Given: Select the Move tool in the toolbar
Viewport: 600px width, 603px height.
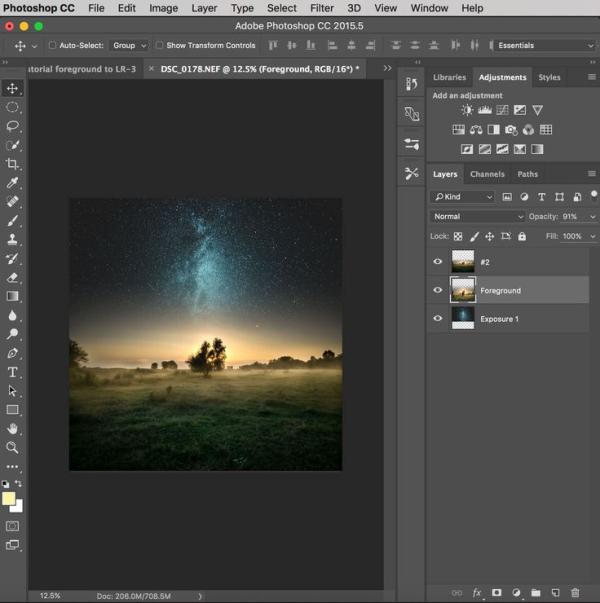Looking at the screenshot, I should pyautogui.click(x=13, y=88).
